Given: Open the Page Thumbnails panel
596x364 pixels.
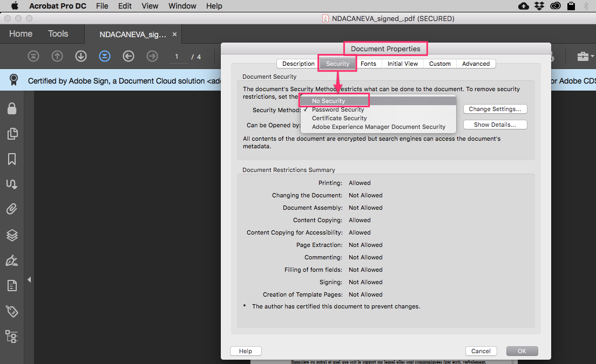Looking at the screenshot, I should coord(12,134).
